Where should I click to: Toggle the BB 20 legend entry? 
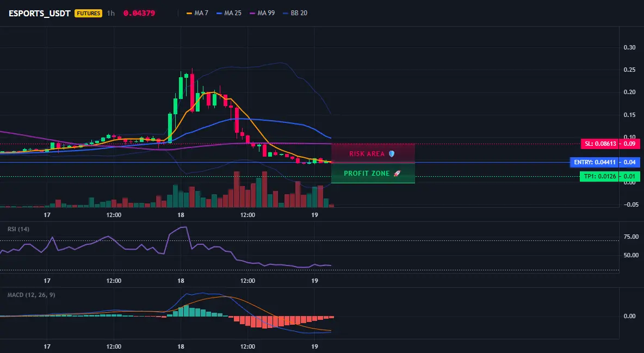[x=295, y=13]
